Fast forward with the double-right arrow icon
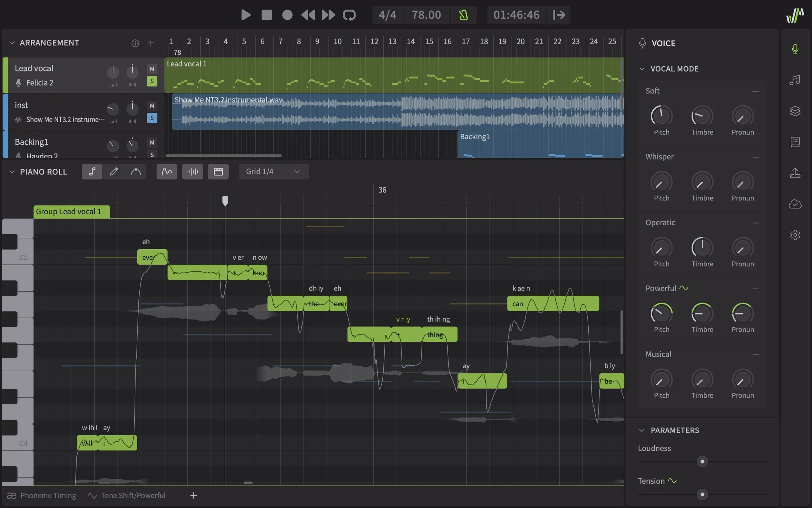 (328, 15)
